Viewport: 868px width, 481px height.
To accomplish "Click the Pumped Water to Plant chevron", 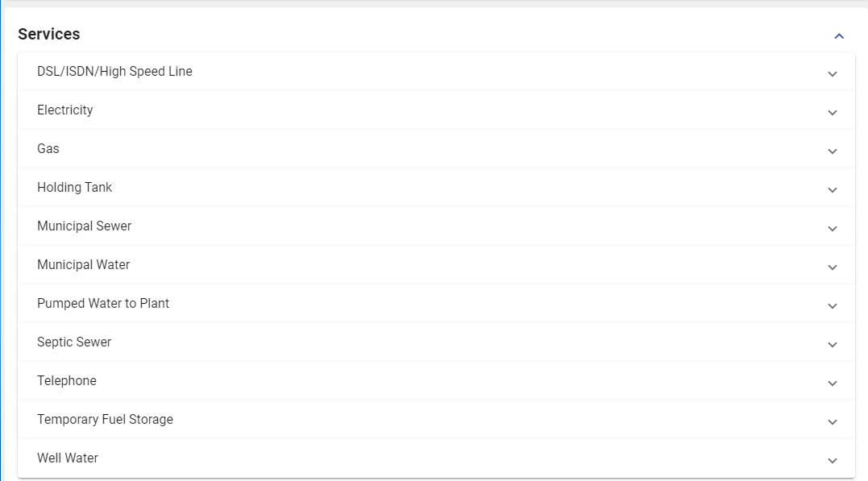I will coord(833,306).
